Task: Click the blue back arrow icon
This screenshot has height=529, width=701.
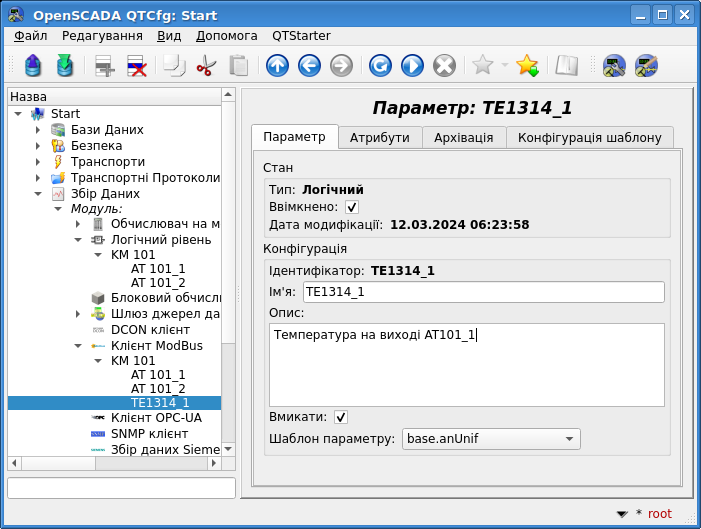Action: pyautogui.click(x=309, y=66)
